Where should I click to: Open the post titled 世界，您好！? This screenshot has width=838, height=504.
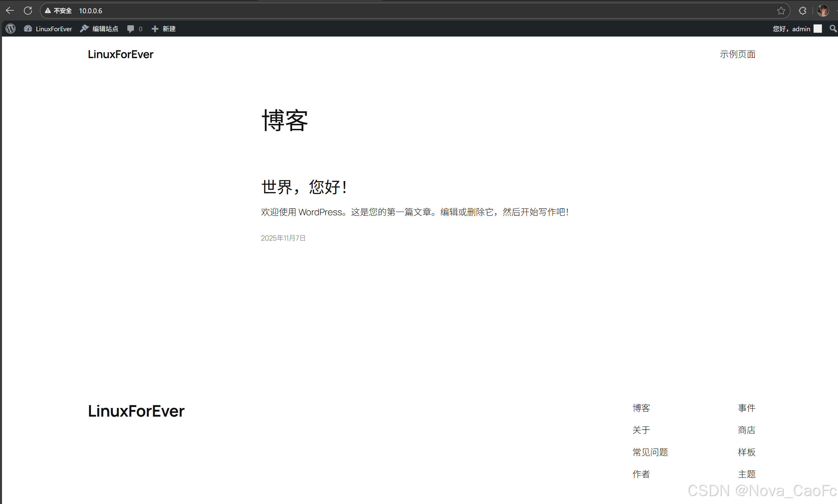304,187
